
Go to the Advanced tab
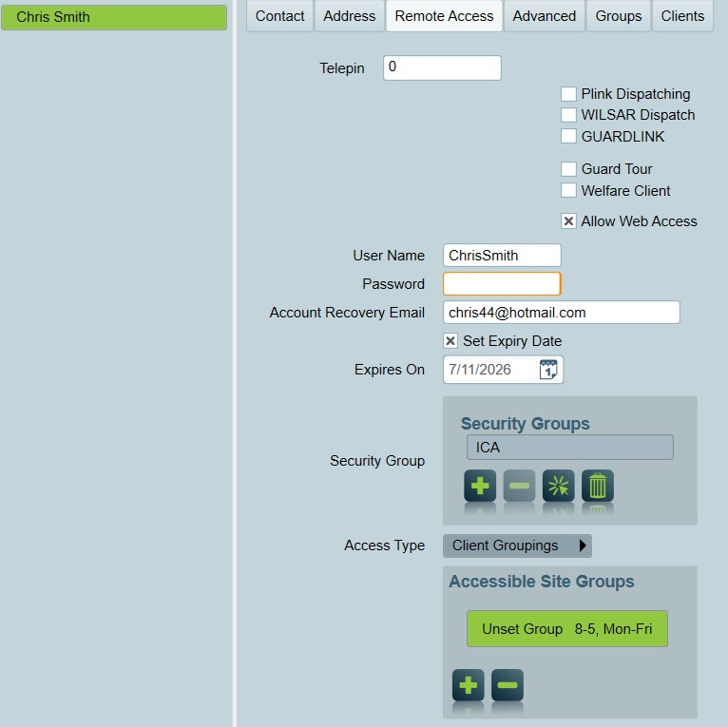[x=545, y=16]
